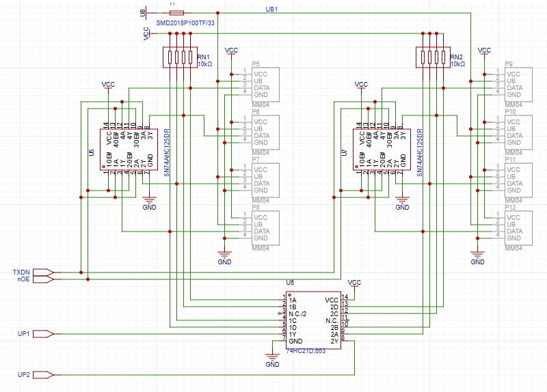Click the 2Y pin name on U6
Image resolution: width=547 pixels, height=392 pixels.
pyautogui.click(x=334, y=341)
